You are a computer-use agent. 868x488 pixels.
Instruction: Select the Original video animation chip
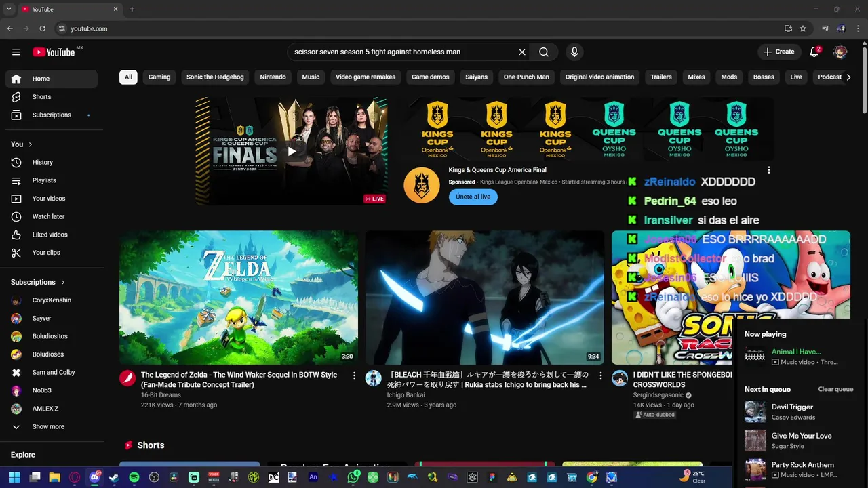tap(600, 77)
